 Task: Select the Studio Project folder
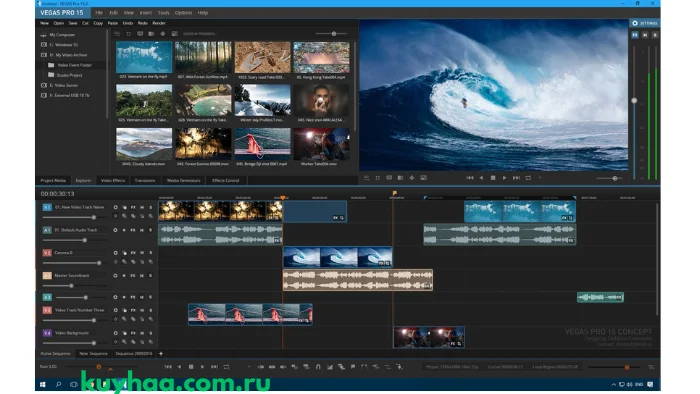coord(69,75)
